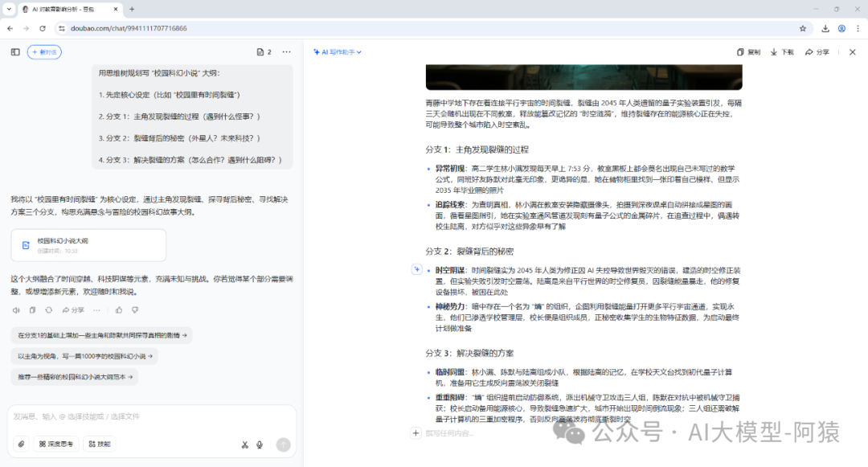
Task: Select suggestion about 分支1 and 陈默 plot
Action: coord(102,335)
